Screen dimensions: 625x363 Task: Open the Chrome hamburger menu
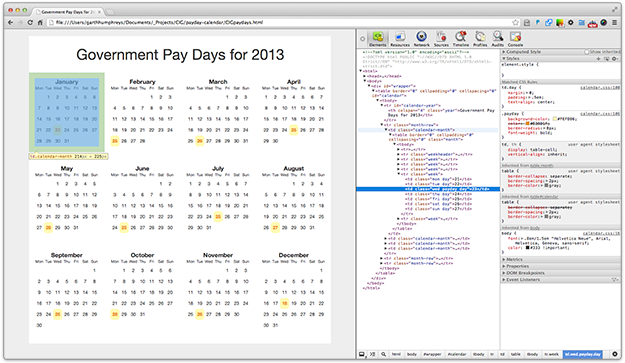pos(615,23)
